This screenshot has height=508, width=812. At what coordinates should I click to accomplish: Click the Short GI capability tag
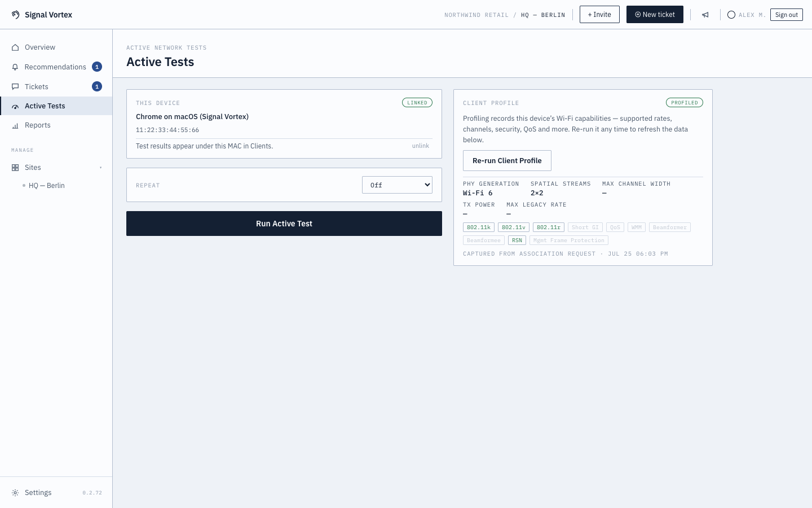(x=585, y=227)
